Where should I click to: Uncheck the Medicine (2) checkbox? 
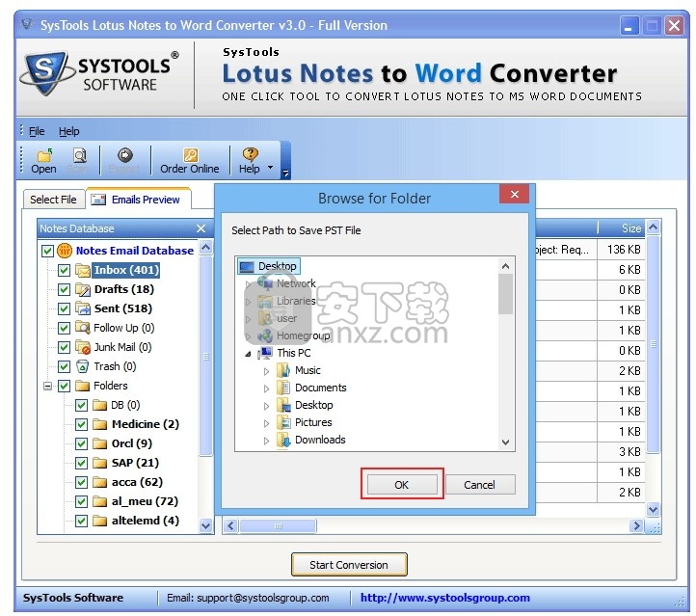coord(81,424)
